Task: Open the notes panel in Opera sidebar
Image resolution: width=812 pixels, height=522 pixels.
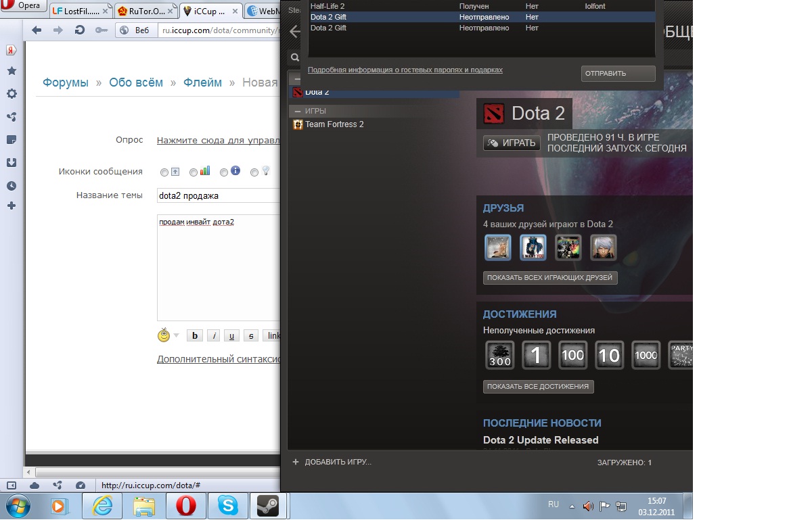Action: tap(12, 140)
